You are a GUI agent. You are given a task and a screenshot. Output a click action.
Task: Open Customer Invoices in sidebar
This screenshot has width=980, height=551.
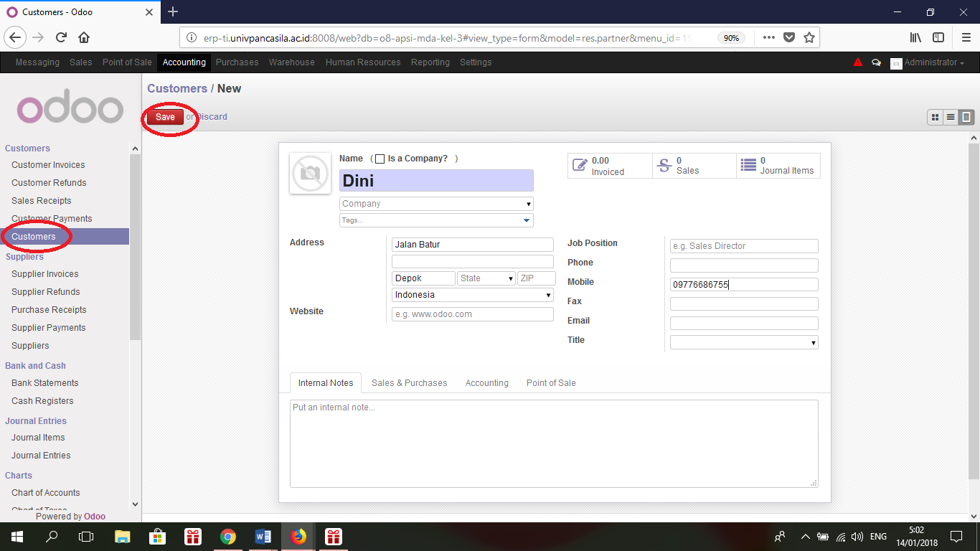[48, 165]
